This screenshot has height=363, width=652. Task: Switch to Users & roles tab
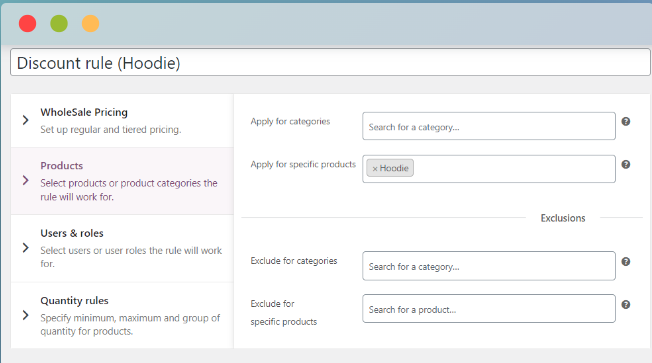[x=122, y=249]
